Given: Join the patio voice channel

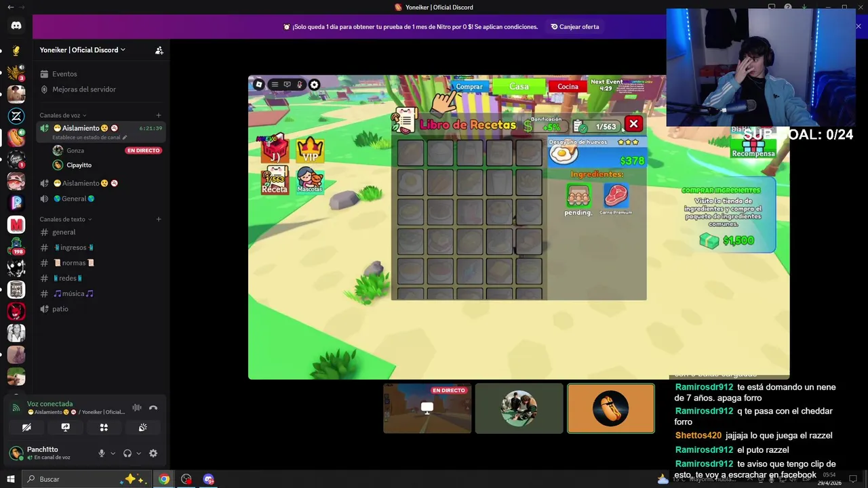Looking at the screenshot, I should tap(101, 309).
